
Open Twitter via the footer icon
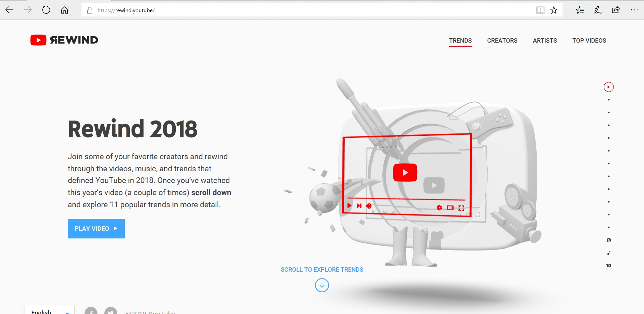[110, 311]
